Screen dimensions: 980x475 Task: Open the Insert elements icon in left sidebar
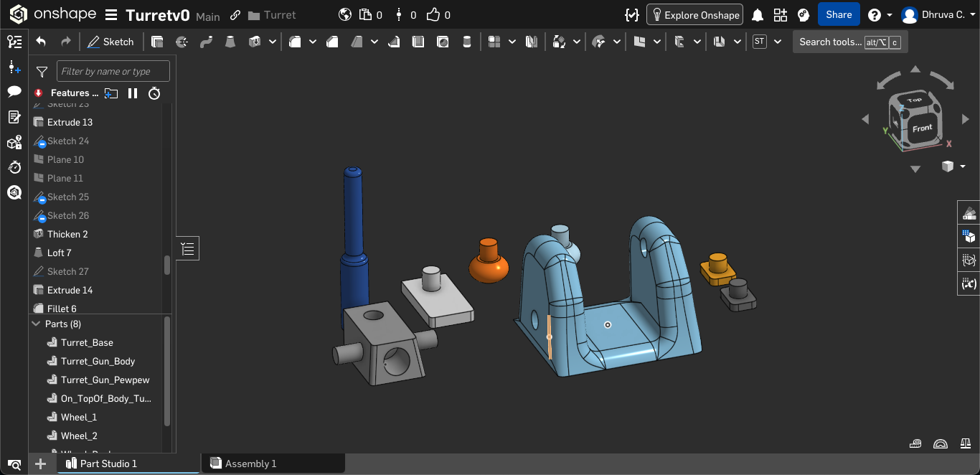click(x=14, y=67)
